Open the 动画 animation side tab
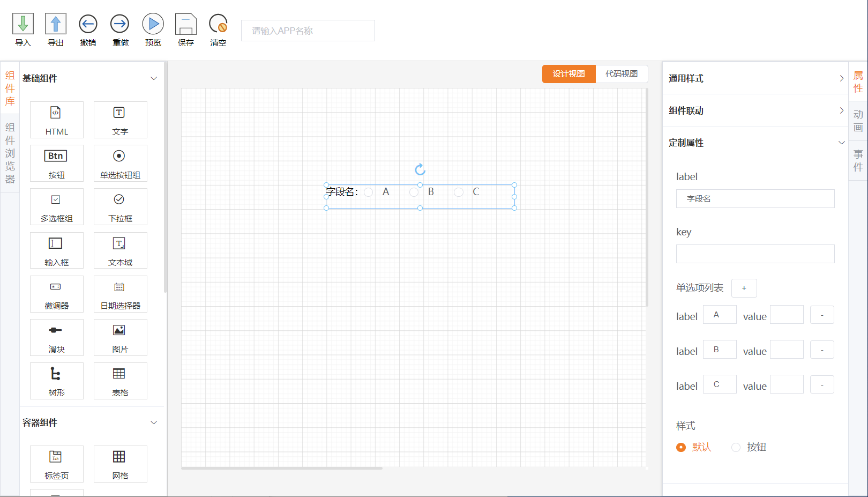The image size is (868, 497). [858, 121]
